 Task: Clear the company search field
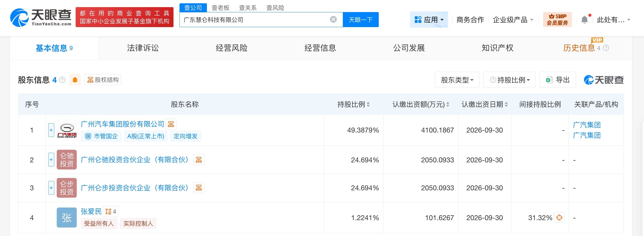[x=333, y=19]
